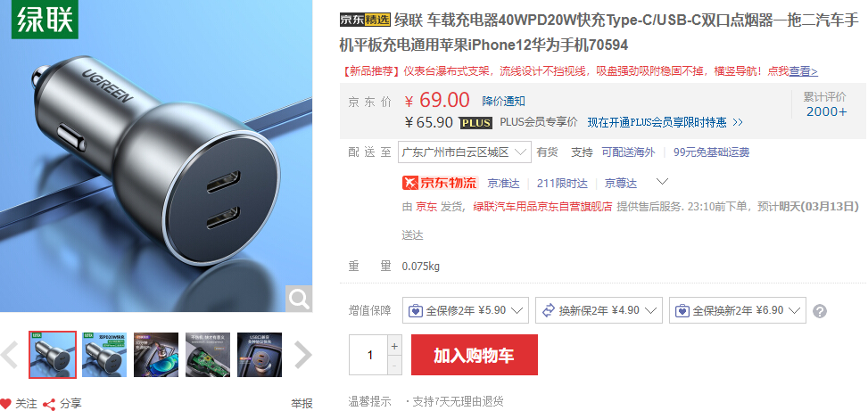
Task: Click the 京东物流 logistics logo
Action: (440, 183)
